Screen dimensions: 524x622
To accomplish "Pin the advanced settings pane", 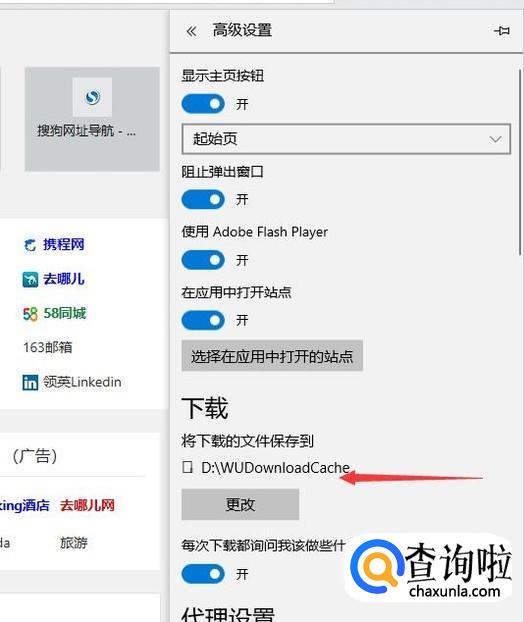I will (x=502, y=31).
